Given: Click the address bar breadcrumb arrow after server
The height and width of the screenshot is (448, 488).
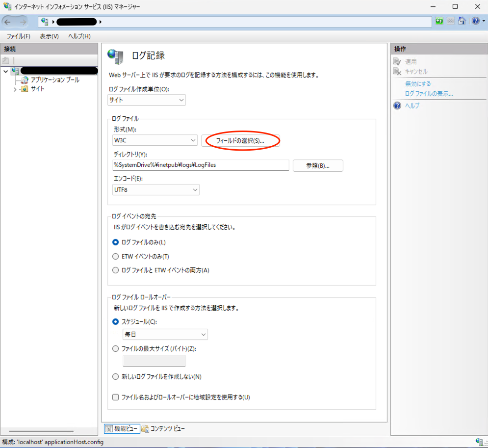Looking at the screenshot, I should tap(100, 22).
